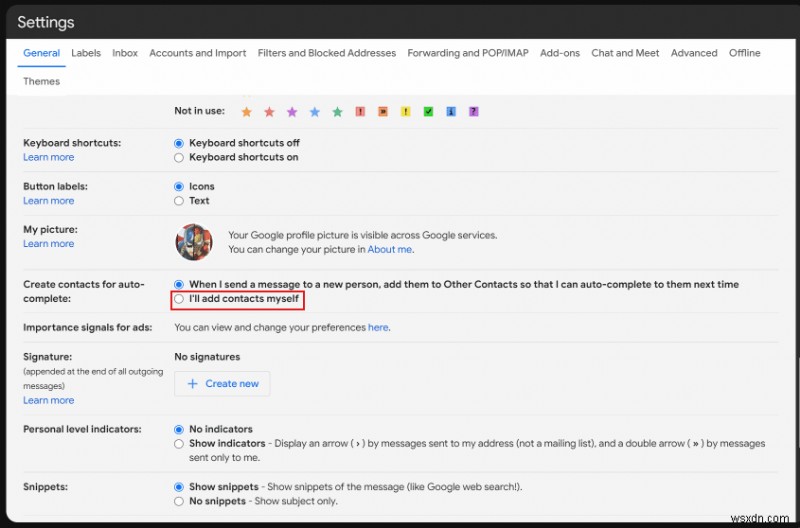Choose Icons for button labels
800x528 pixels.
coord(179,187)
